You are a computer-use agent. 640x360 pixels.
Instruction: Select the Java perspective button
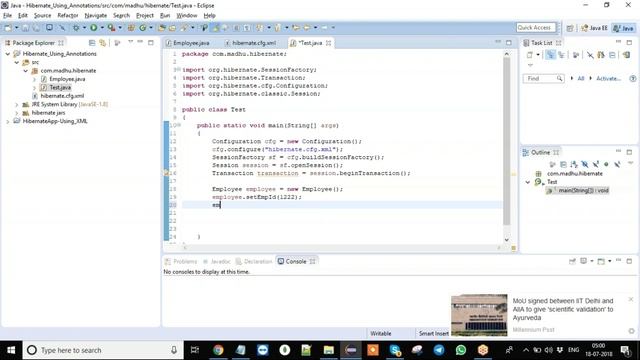click(x=624, y=28)
